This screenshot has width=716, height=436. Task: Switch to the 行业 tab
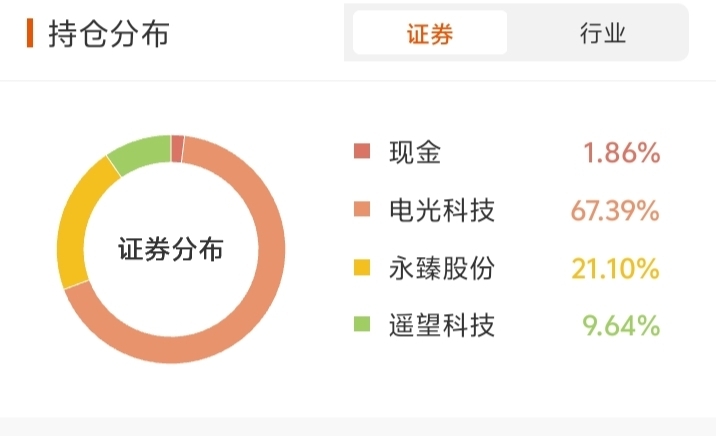tap(602, 34)
